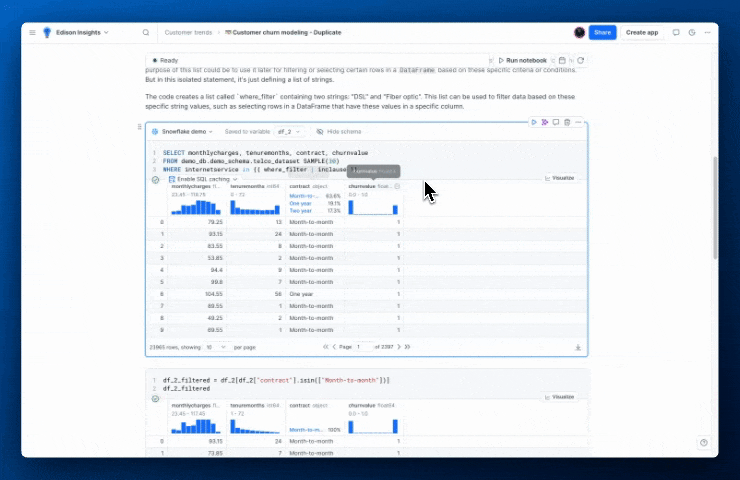The image size is (740, 480).
Task: Open the schedule calendar icon
Action: tap(562, 60)
